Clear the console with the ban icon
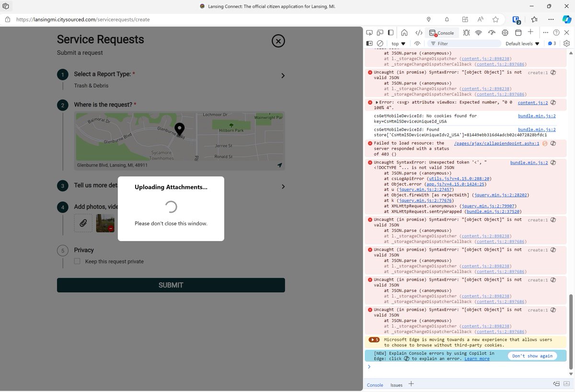This screenshot has height=392, width=575. point(380,43)
